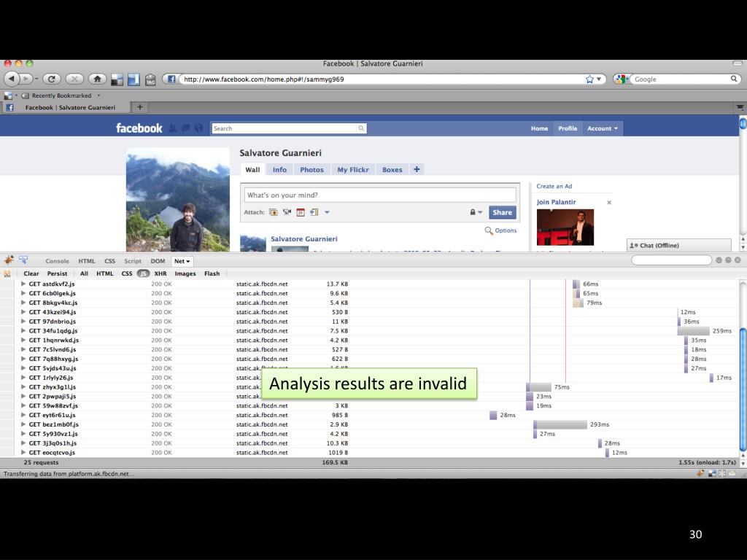Click Home in the Facebook navigation
This screenshot has height=560, width=747.
click(x=539, y=128)
